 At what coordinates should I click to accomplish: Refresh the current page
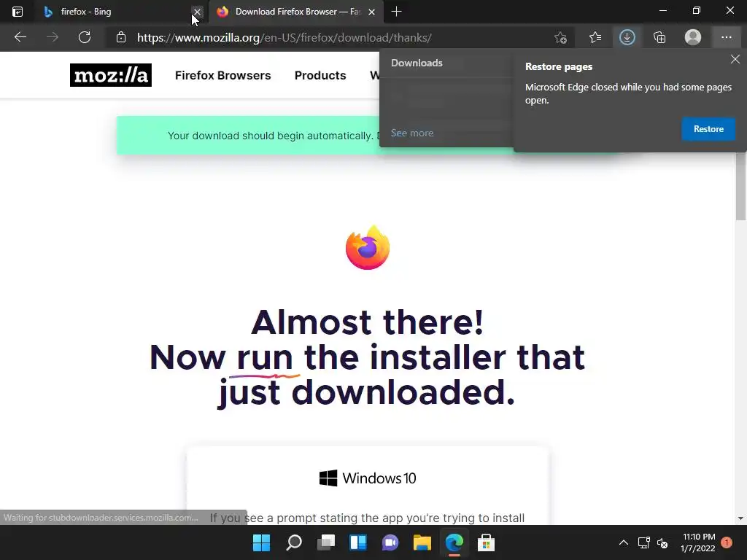[85, 37]
